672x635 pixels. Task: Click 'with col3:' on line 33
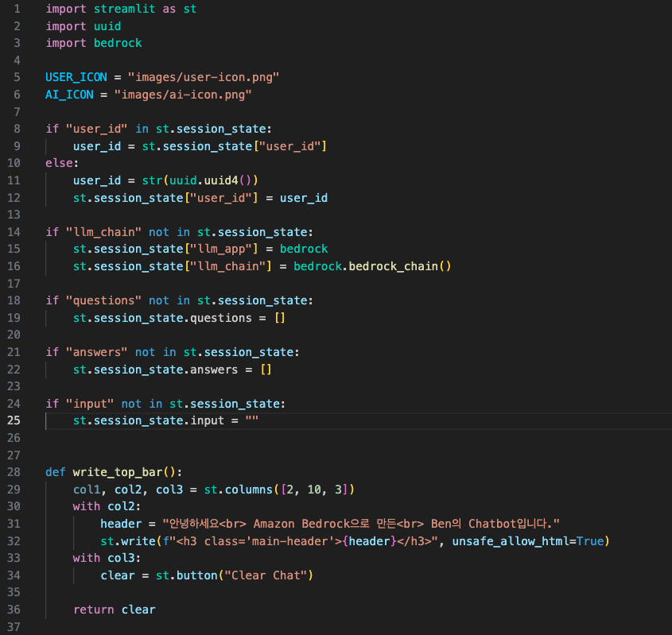click(107, 558)
